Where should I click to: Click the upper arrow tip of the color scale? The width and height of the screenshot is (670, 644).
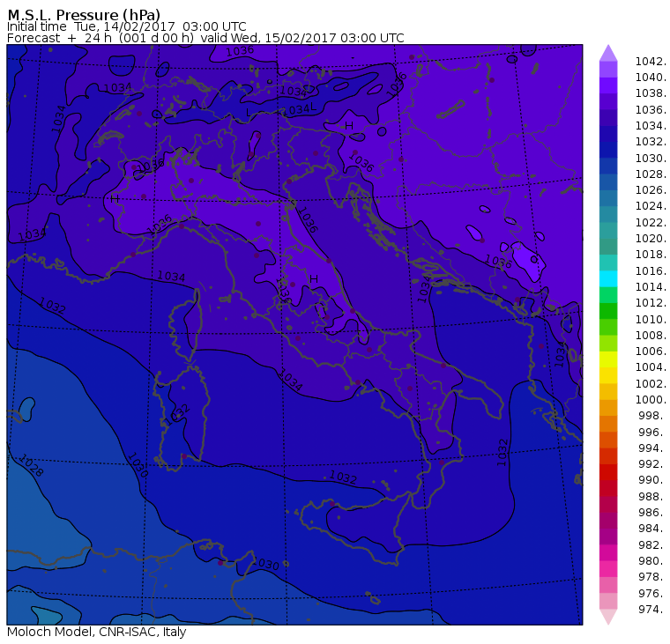pos(608,53)
